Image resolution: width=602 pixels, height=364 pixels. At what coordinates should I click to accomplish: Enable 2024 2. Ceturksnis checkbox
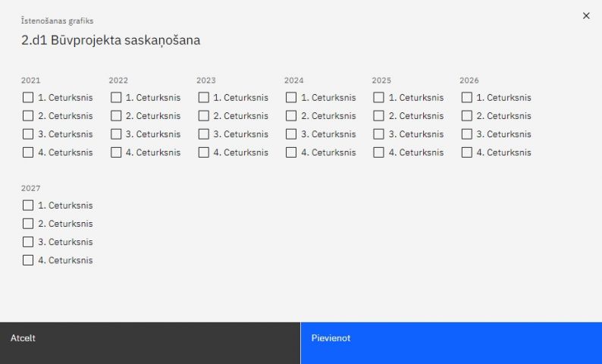click(291, 116)
